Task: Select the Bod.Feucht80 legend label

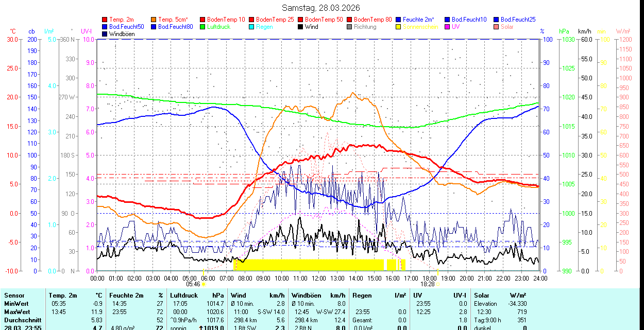Action: point(175,27)
